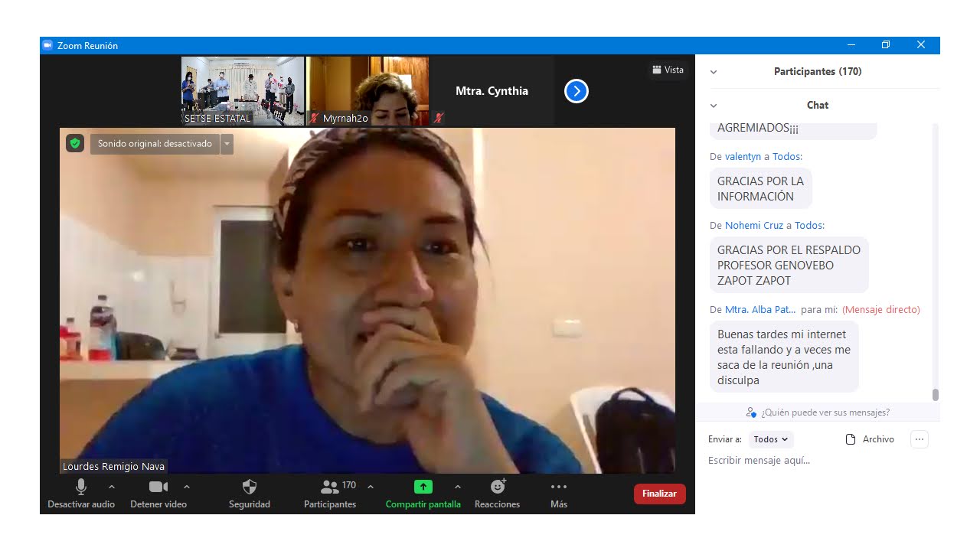980x551 pixels.
Task: Click Finalizar to end meeting
Action: coord(660,494)
